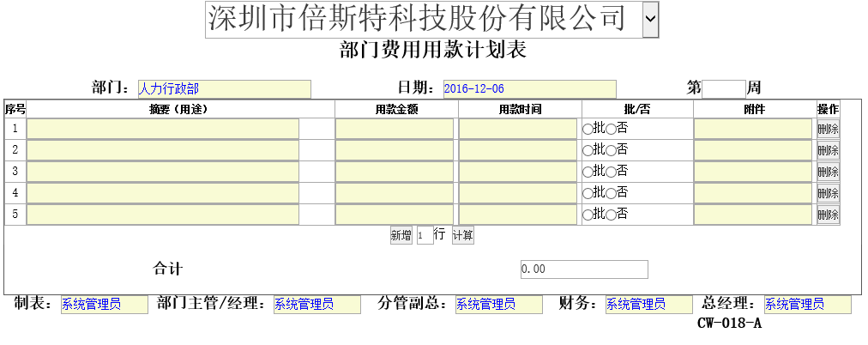Click the 批/否 column header
This screenshot has width=868, height=345.
coord(637,110)
